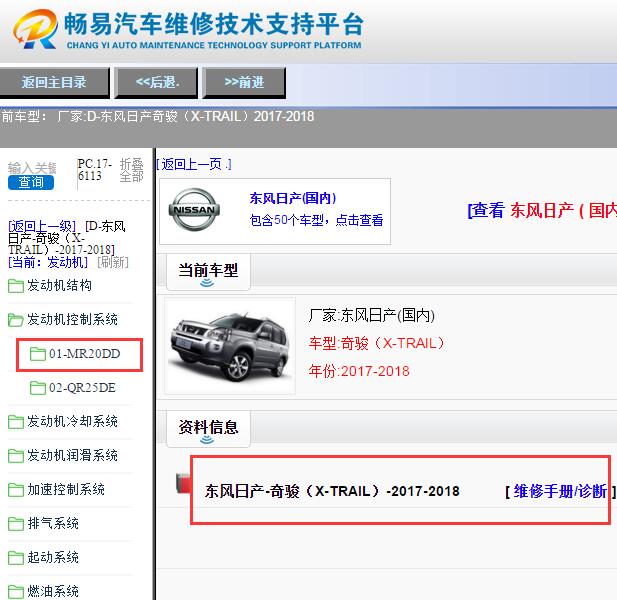Expand the 起动系统 folder
The height and width of the screenshot is (600, 617).
(53, 557)
